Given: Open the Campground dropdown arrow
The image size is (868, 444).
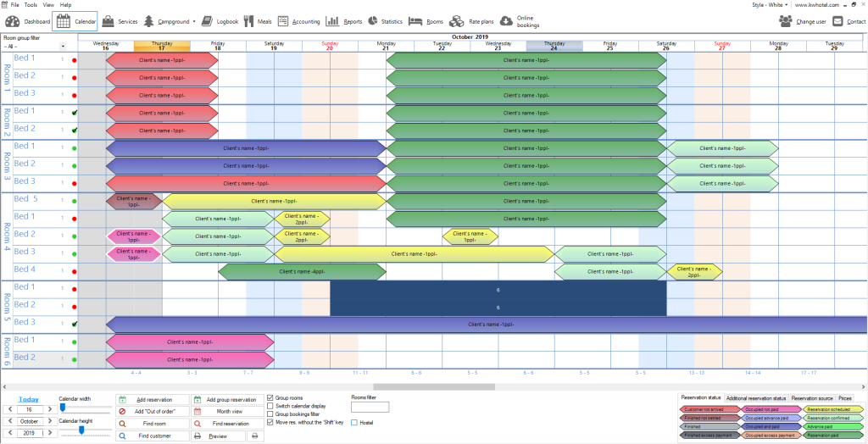Looking at the screenshot, I should (194, 21).
